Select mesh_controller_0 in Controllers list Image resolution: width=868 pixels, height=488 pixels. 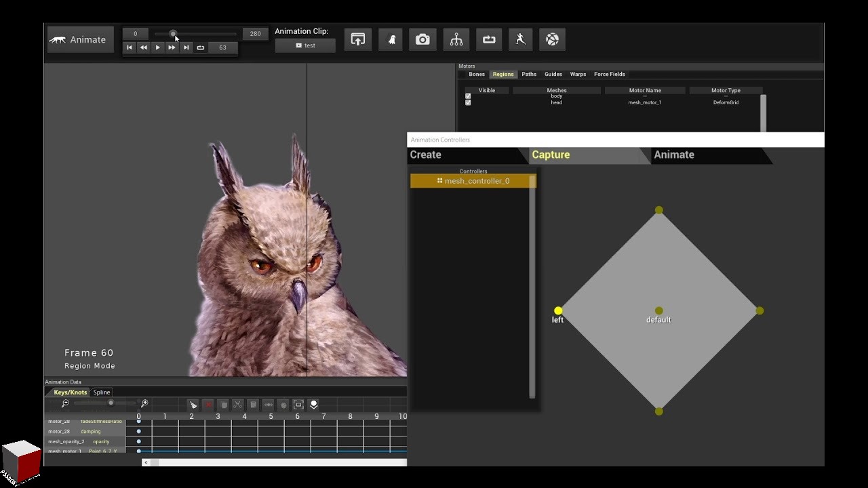473,181
